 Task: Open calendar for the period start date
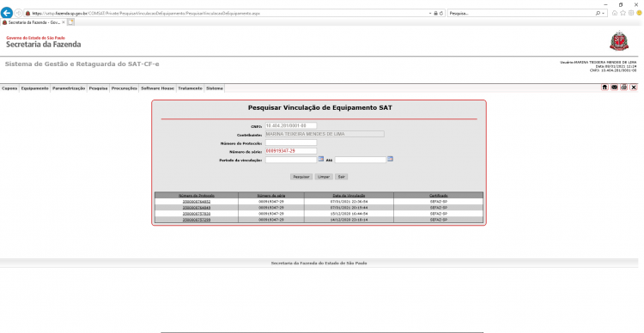[x=321, y=159]
